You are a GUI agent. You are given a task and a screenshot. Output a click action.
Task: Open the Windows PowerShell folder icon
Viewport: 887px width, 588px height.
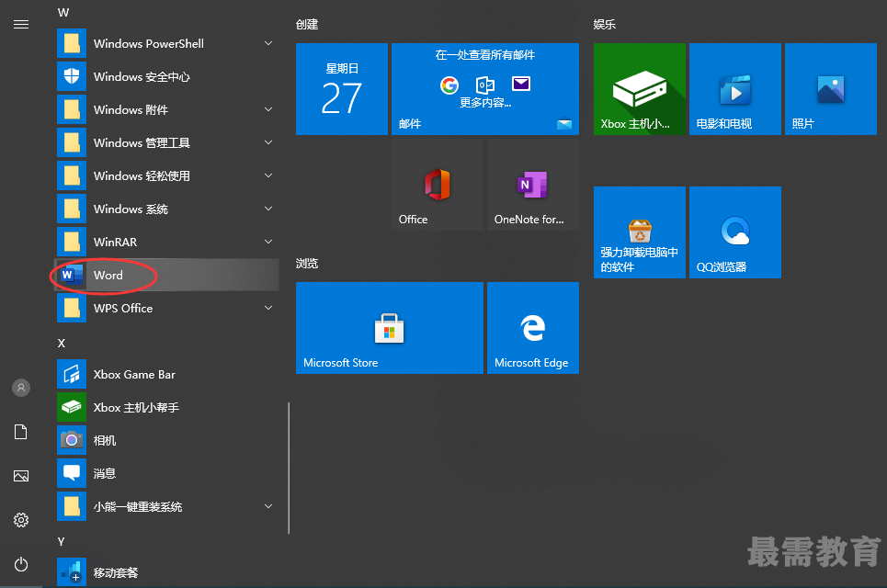tap(72, 43)
